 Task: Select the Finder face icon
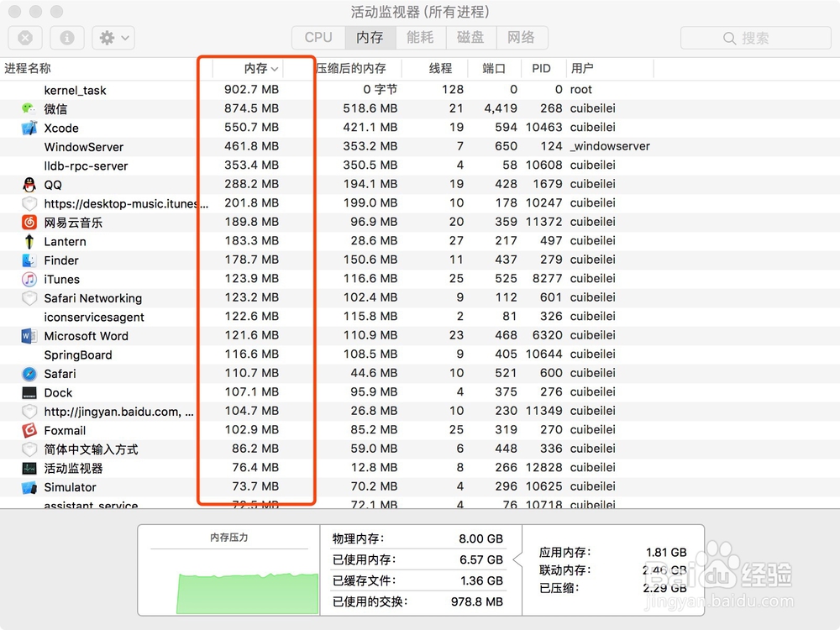tap(29, 260)
